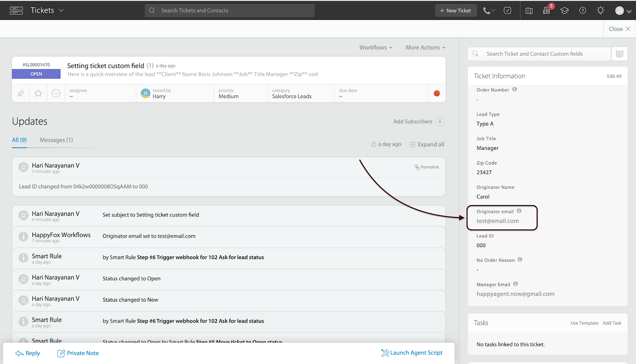Close the ticket detail panel

620,29
